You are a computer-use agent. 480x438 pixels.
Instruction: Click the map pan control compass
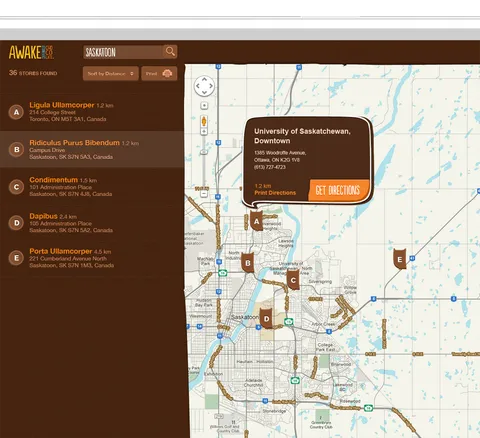(x=204, y=86)
